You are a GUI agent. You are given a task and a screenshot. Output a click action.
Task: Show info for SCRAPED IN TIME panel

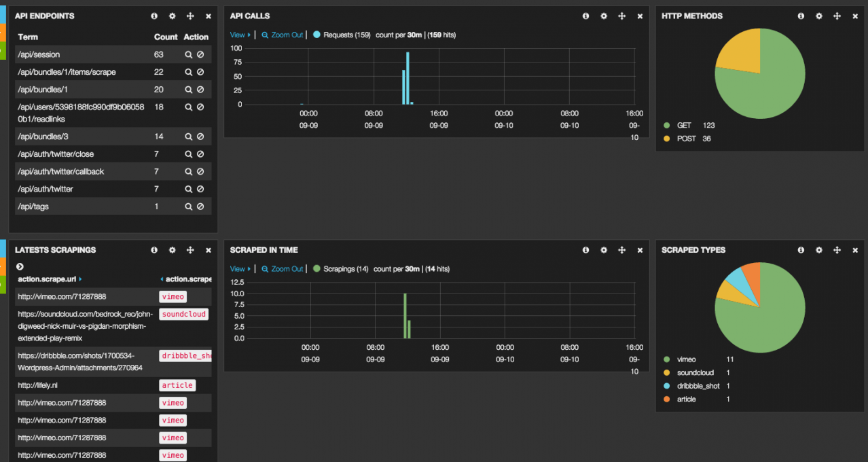click(585, 250)
